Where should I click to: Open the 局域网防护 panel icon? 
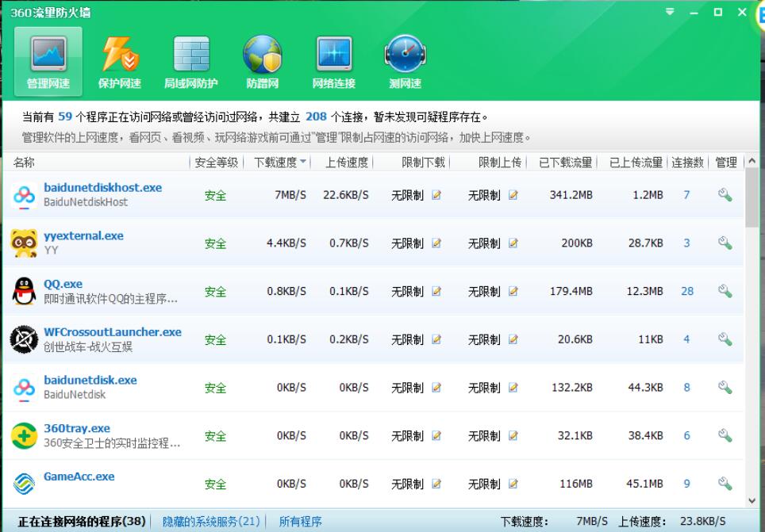click(191, 52)
